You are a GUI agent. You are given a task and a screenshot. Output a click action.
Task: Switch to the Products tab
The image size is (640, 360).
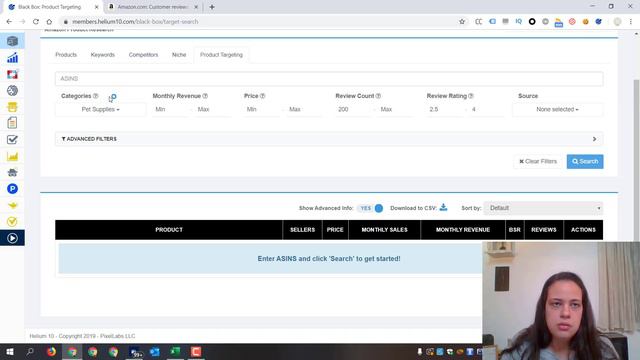66,55
